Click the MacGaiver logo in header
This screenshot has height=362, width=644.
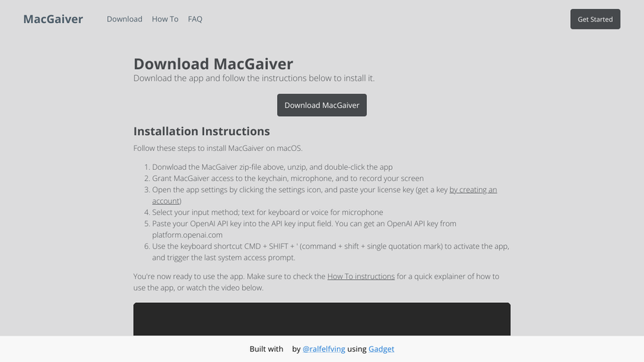tap(53, 19)
